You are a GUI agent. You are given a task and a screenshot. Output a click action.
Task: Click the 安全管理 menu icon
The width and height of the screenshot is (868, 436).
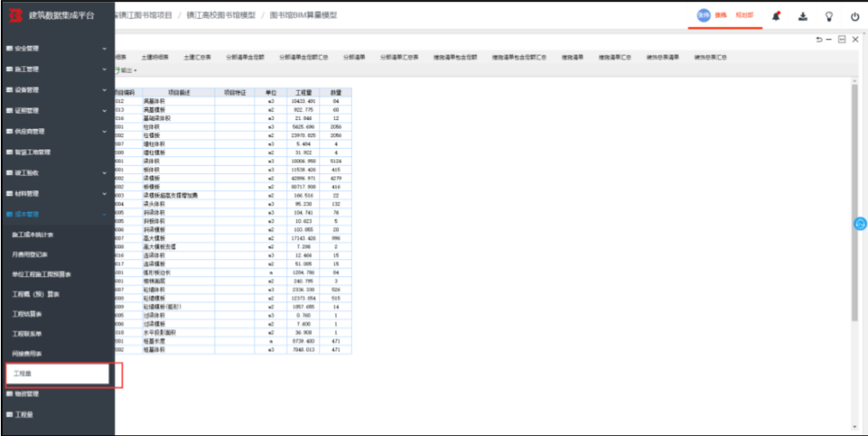[10, 49]
